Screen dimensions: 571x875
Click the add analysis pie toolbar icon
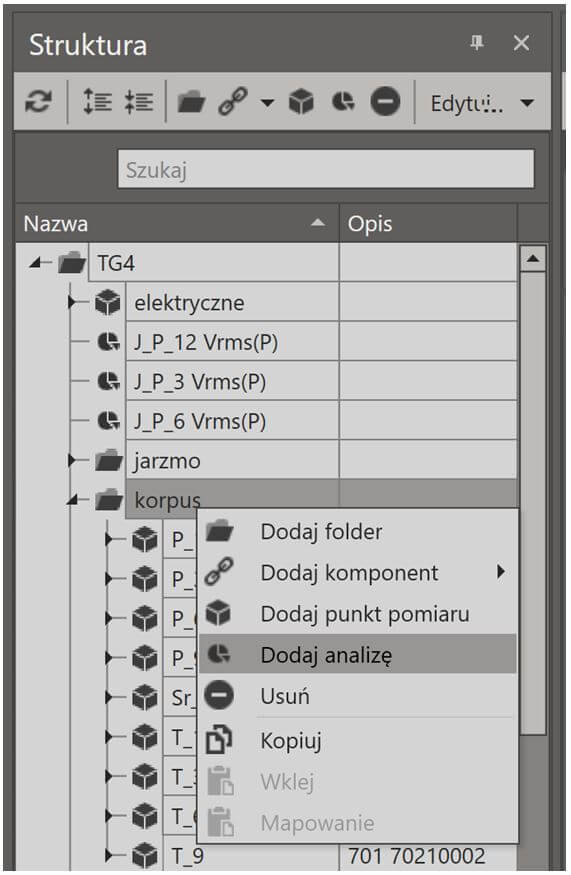[x=343, y=102]
